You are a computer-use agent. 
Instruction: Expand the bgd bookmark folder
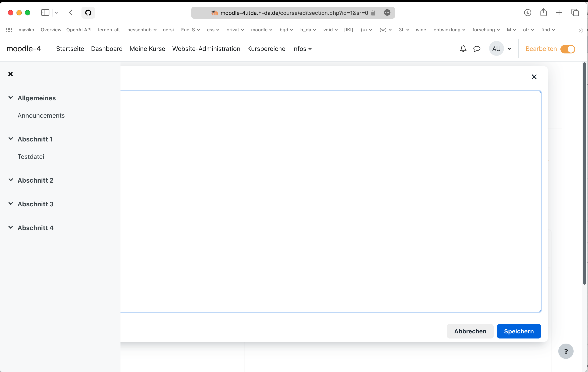click(286, 30)
